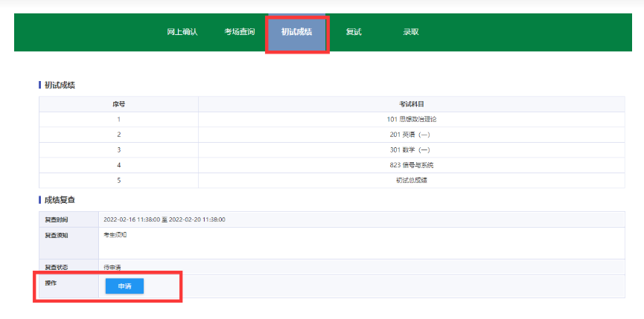Switch to the 考场查询 tab
This screenshot has height=319, width=644.
[x=240, y=32]
